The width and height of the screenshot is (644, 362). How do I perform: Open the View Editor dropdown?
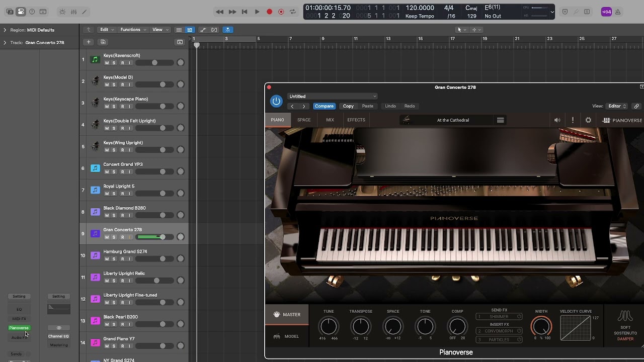point(617,106)
